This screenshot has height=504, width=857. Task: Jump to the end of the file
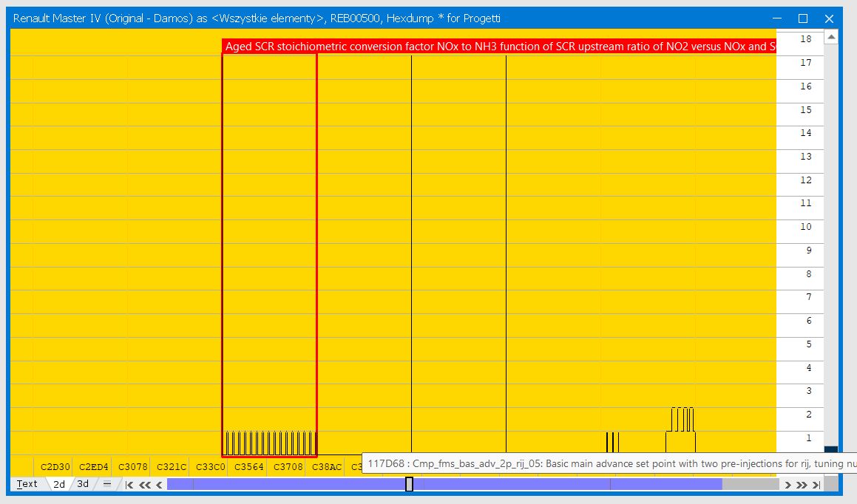pos(816,484)
